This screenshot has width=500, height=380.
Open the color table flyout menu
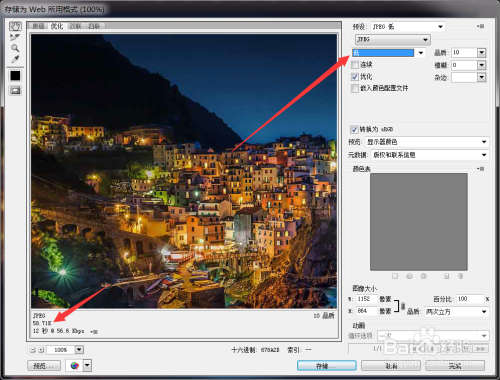(x=481, y=169)
